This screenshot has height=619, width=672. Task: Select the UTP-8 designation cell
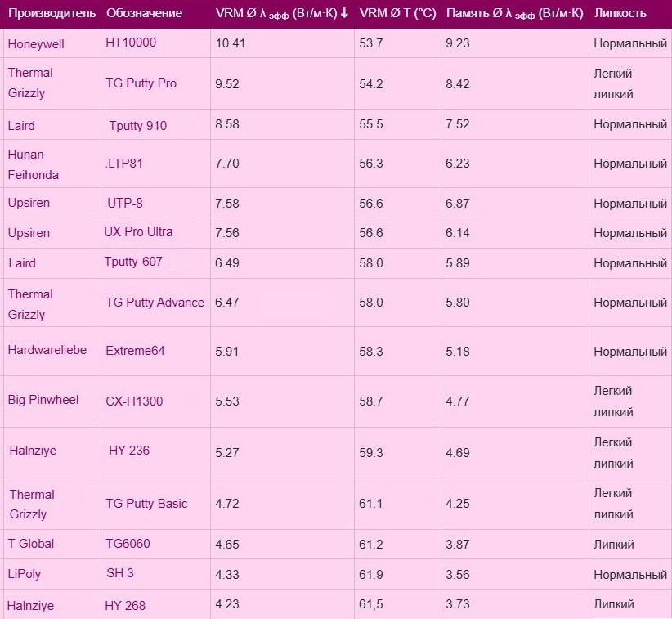125,203
